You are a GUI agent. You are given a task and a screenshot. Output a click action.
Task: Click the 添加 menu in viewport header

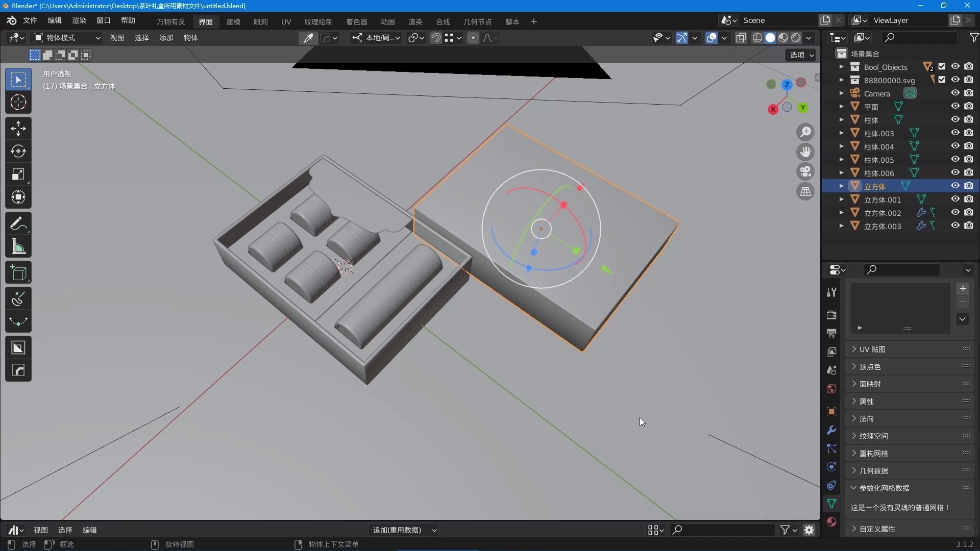tap(166, 38)
